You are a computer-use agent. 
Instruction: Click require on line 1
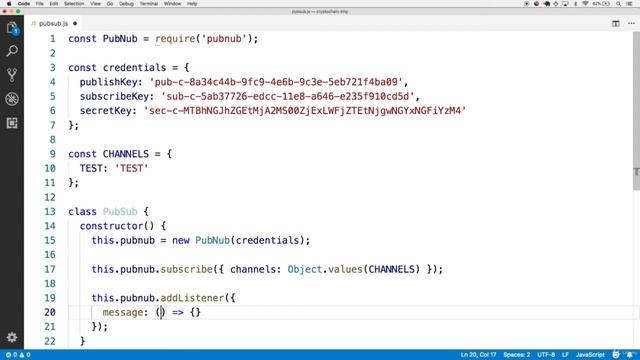click(x=175, y=39)
